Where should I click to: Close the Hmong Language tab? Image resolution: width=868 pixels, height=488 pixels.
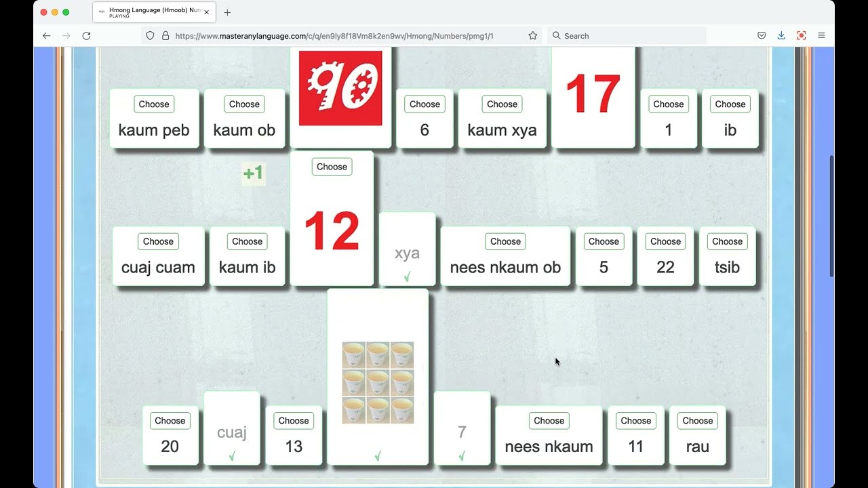[207, 12]
